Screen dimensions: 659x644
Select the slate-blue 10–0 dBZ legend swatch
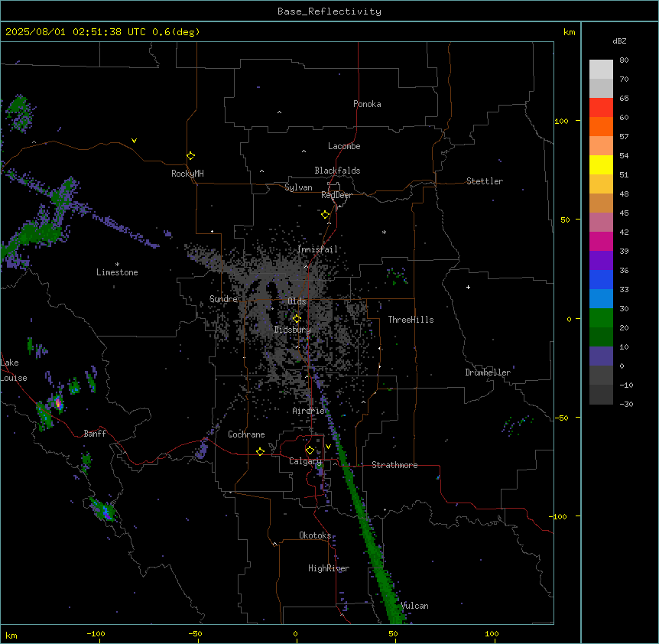click(x=601, y=356)
